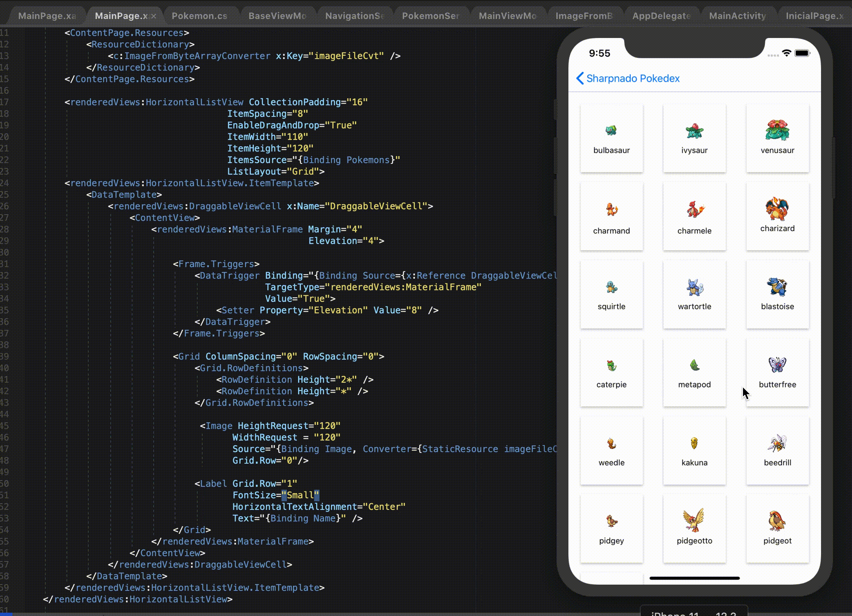The width and height of the screenshot is (852, 616).
Task: Open the AppDelegate tab
Action: (x=661, y=16)
